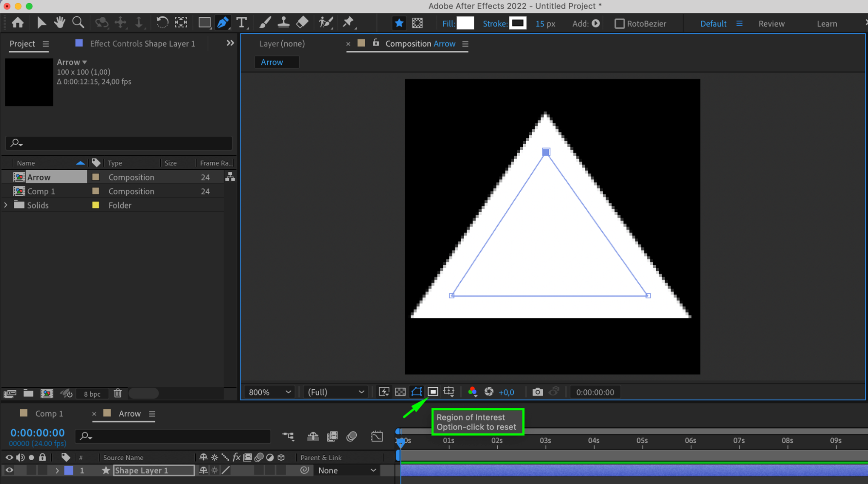This screenshot has height=484, width=868.
Task: Select the Zoom magnifier tool
Action: 78,23
